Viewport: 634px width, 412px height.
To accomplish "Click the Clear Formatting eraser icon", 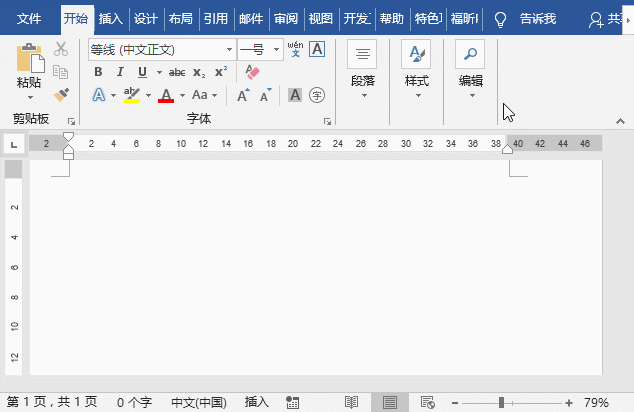I will pyautogui.click(x=251, y=72).
